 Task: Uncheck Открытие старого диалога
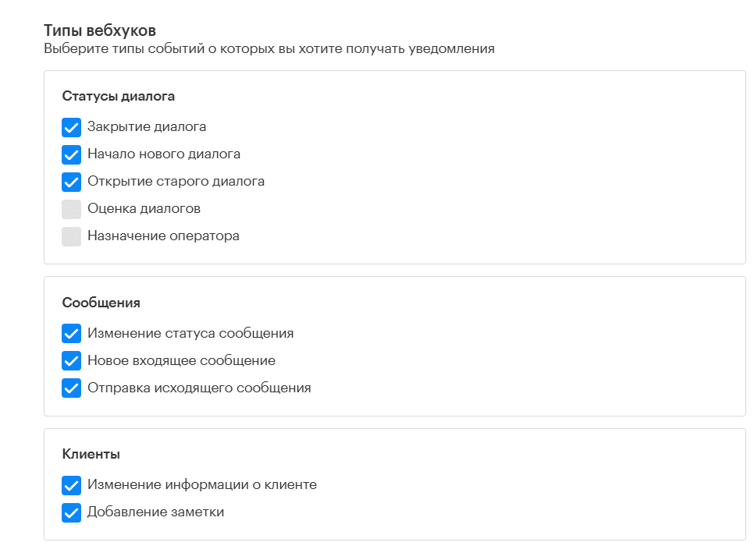(x=71, y=181)
